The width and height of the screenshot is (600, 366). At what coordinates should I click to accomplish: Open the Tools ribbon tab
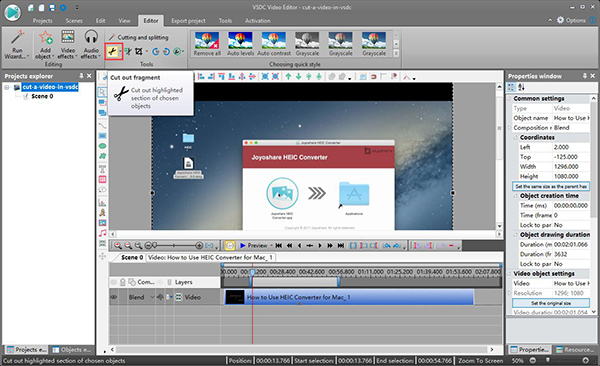coord(225,21)
